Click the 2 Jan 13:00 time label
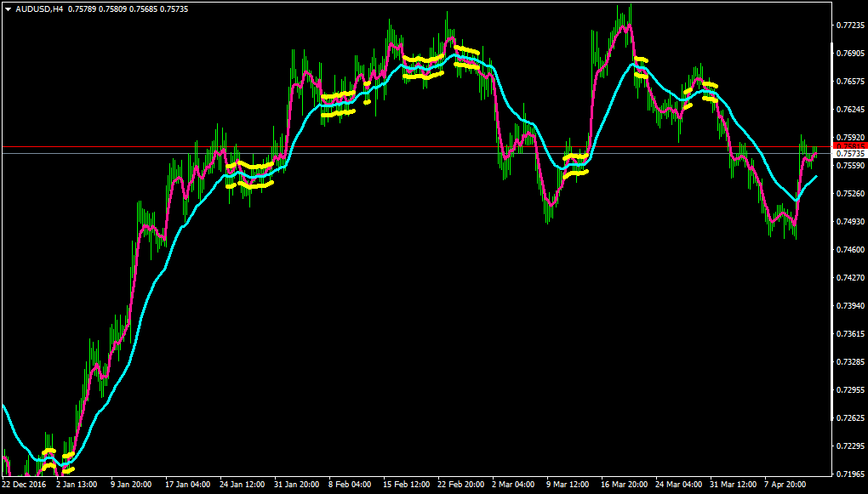The height and width of the screenshot is (494, 868). click(x=76, y=484)
